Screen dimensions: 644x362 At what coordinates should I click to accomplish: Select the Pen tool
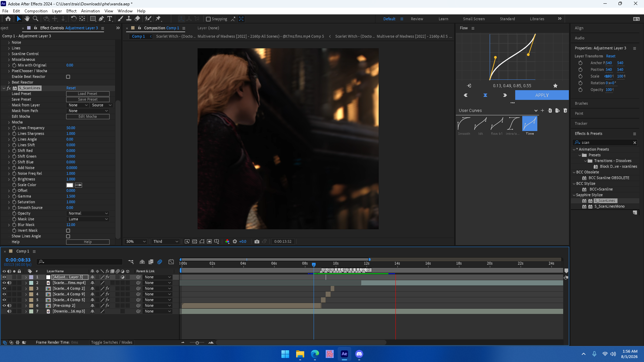click(101, 19)
